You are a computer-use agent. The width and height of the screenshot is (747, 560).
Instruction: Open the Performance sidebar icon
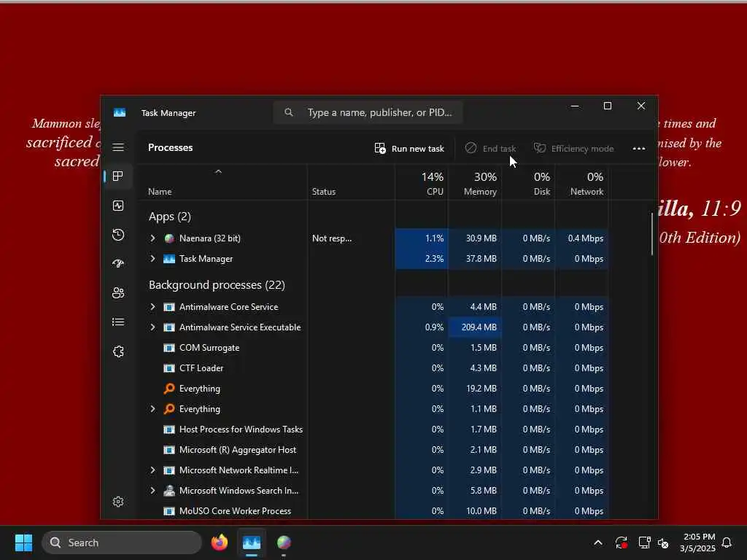coord(118,206)
